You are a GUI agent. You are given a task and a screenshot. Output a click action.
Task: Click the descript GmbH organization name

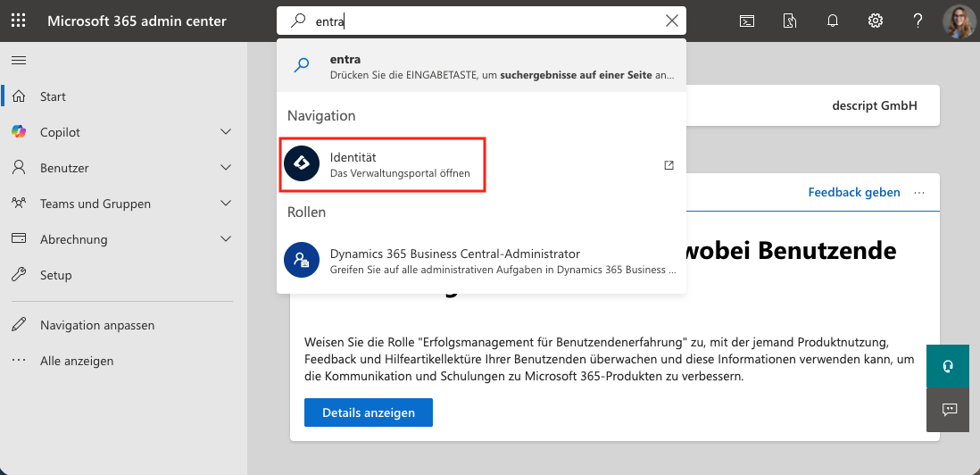tap(875, 105)
